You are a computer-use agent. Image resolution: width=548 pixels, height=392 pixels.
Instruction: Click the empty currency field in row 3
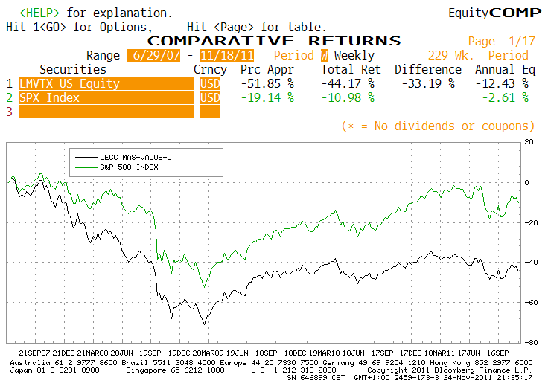point(210,112)
